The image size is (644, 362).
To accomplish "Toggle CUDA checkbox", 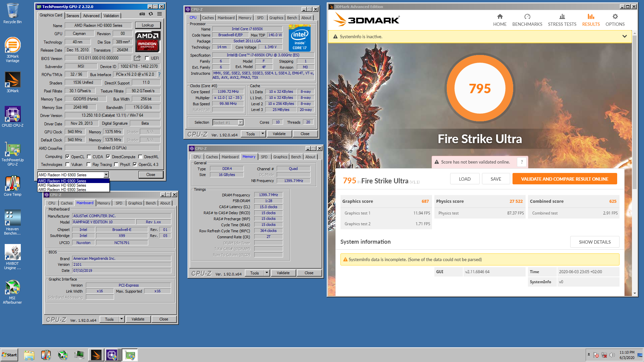I will click(x=89, y=157).
